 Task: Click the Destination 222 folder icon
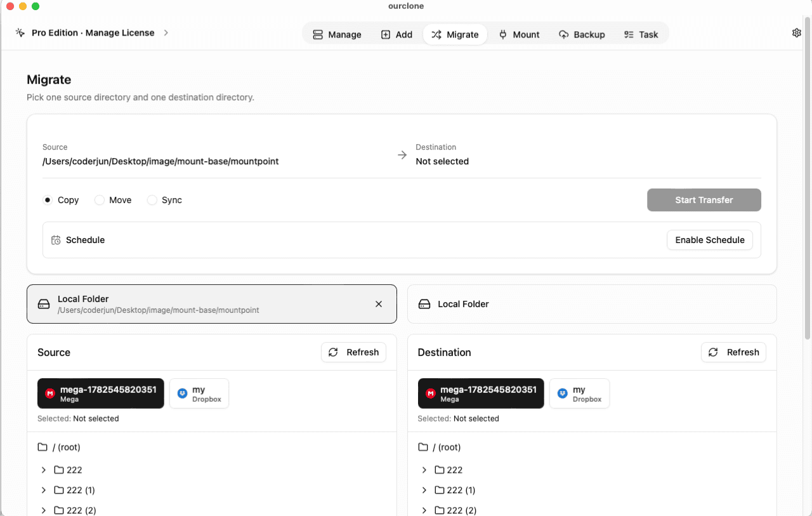point(440,470)
